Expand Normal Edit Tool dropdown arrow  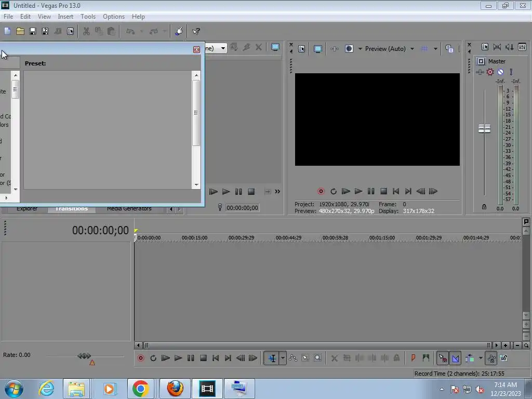(x=283, y=358)
